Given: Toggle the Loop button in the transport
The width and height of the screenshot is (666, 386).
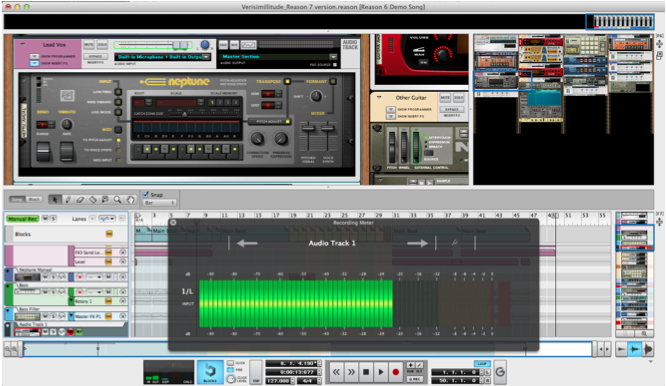Looking at the screenshot, I should (482, 364).
